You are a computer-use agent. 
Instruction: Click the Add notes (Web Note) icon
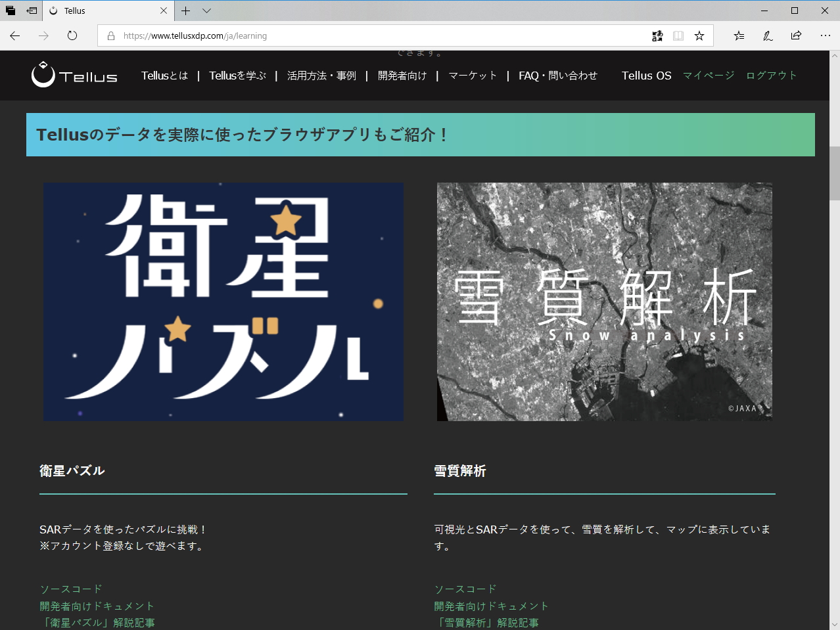767,35
